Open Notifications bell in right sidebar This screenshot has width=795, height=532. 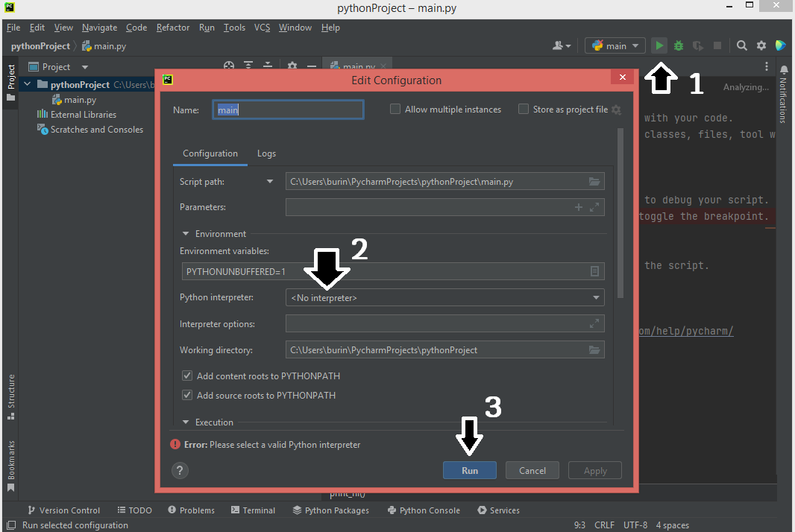[784, 69]
